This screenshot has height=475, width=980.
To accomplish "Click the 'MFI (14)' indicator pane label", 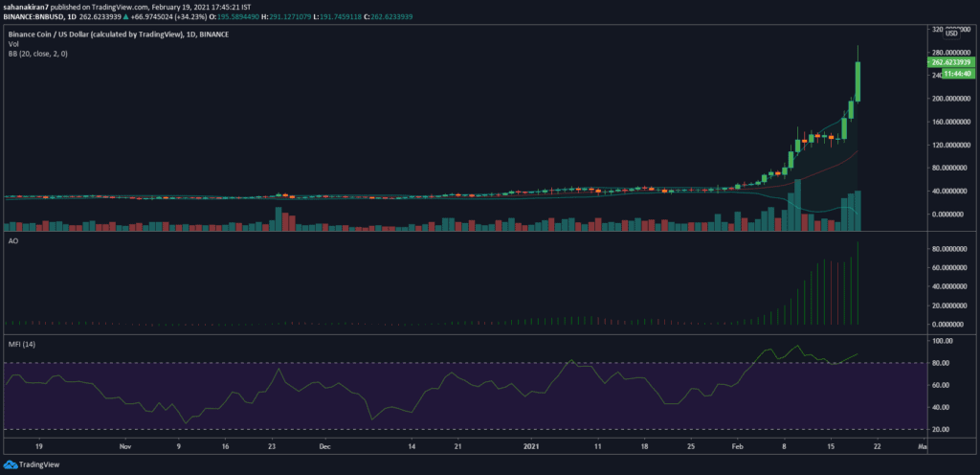I will [20, 345].
